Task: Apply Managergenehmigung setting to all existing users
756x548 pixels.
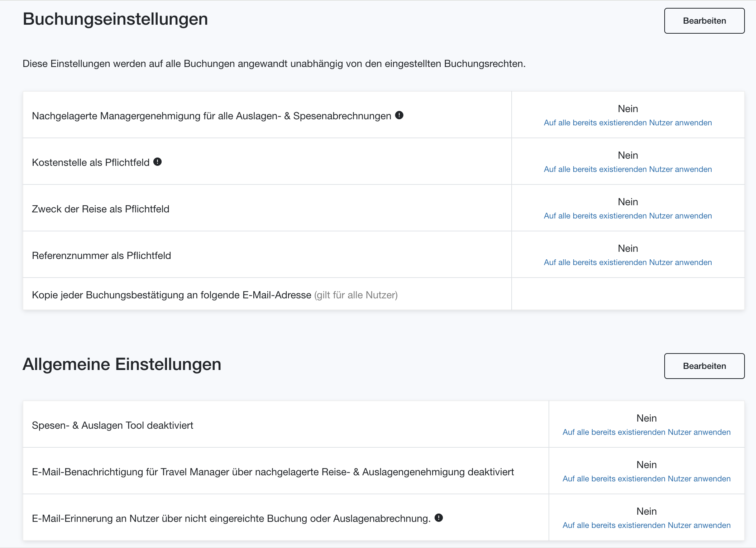Action: coord(628,122)
